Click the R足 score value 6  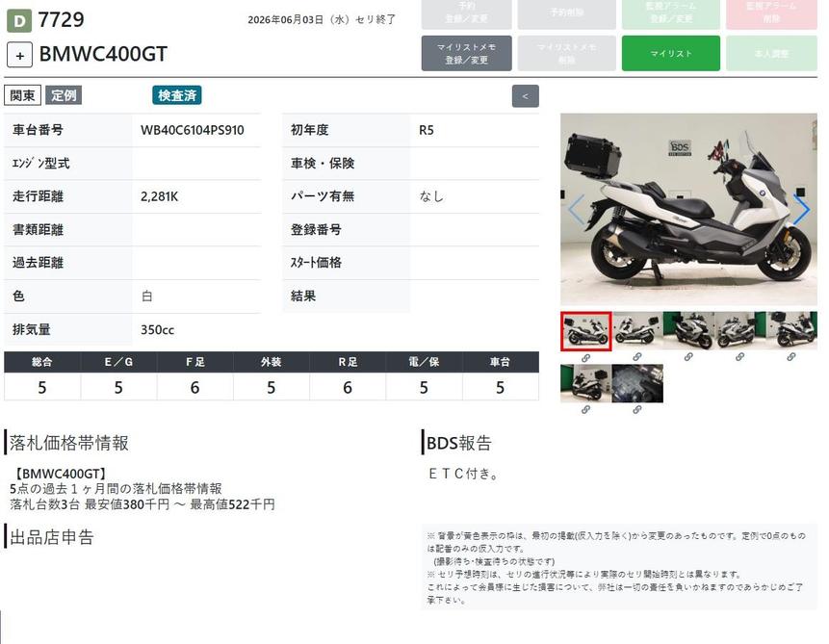[348, 388]
